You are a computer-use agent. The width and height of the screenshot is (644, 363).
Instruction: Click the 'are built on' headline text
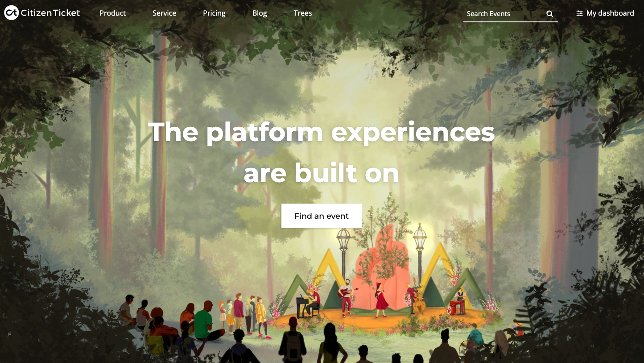click(x=322, y=173)
